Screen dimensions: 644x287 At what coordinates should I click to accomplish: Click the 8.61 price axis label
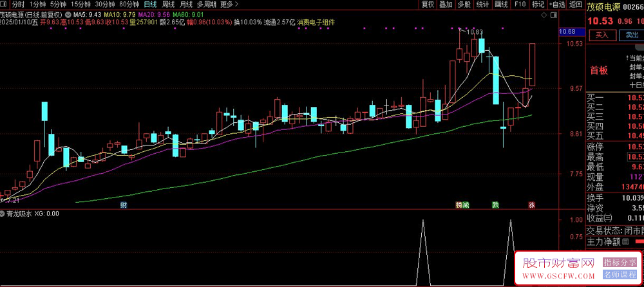click(x=578, y=134)
